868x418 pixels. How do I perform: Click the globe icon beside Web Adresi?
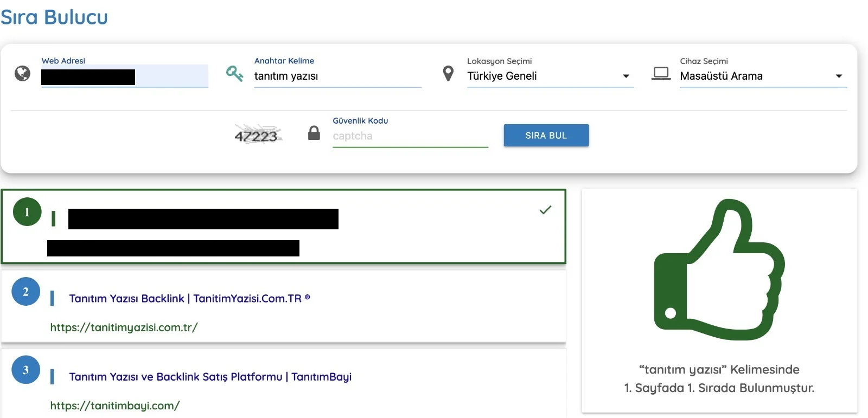(x=22, y=73)
